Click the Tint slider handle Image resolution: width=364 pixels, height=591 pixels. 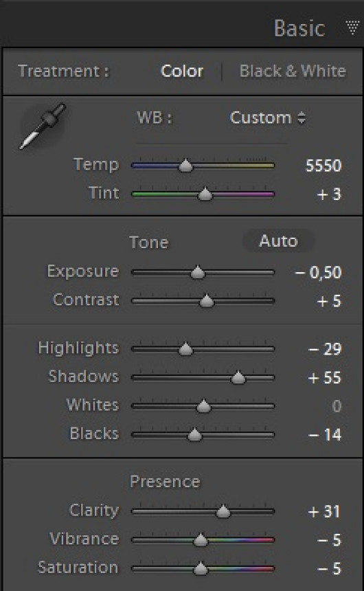click(x=205, y=194)
